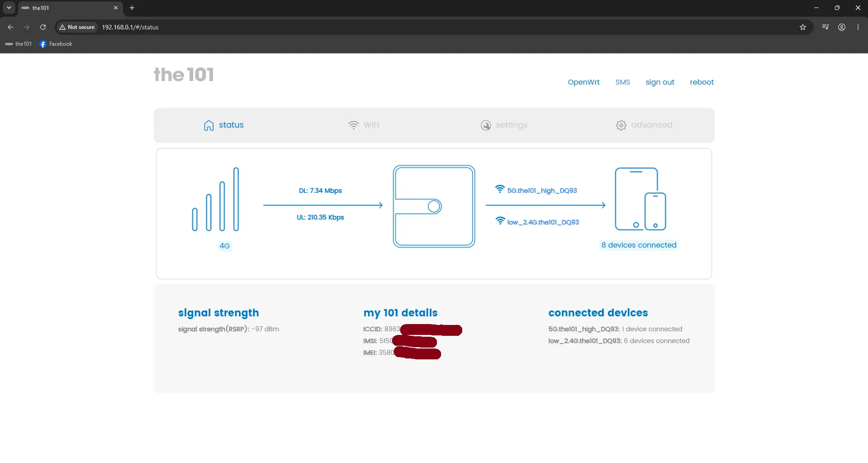Select the status tab

(224, 125)
